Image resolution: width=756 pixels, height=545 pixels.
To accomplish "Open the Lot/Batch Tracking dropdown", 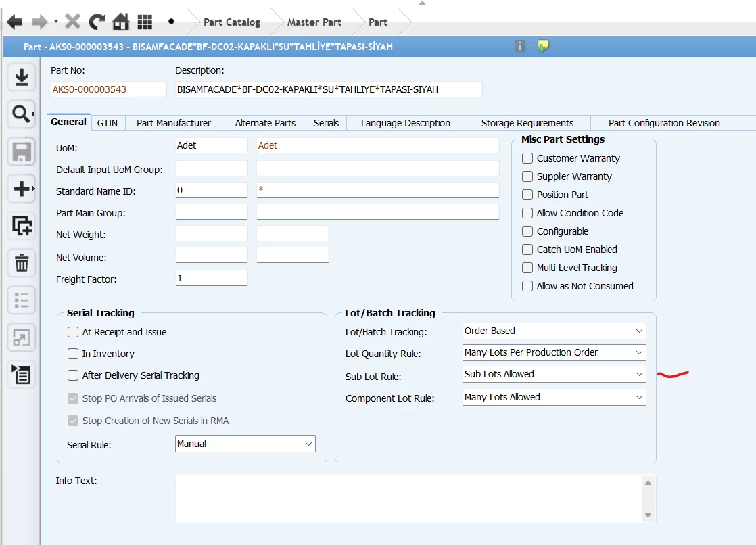I will point(554,331).
